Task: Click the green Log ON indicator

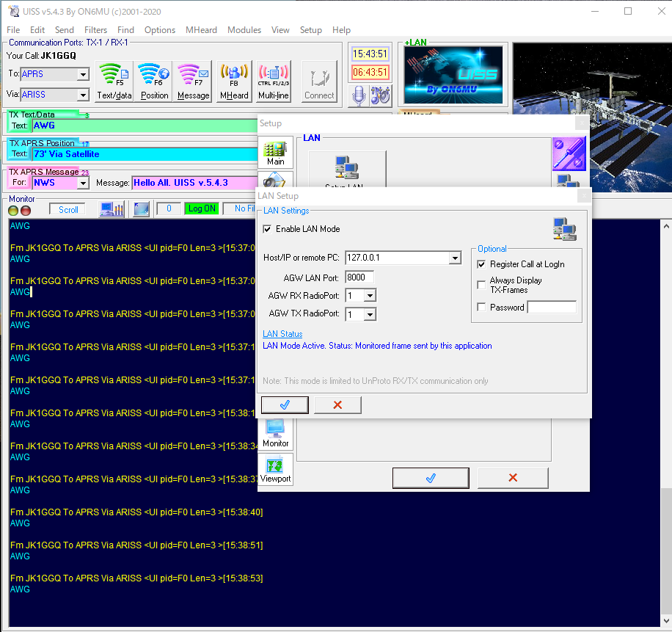Action: [x=201, y=209]
